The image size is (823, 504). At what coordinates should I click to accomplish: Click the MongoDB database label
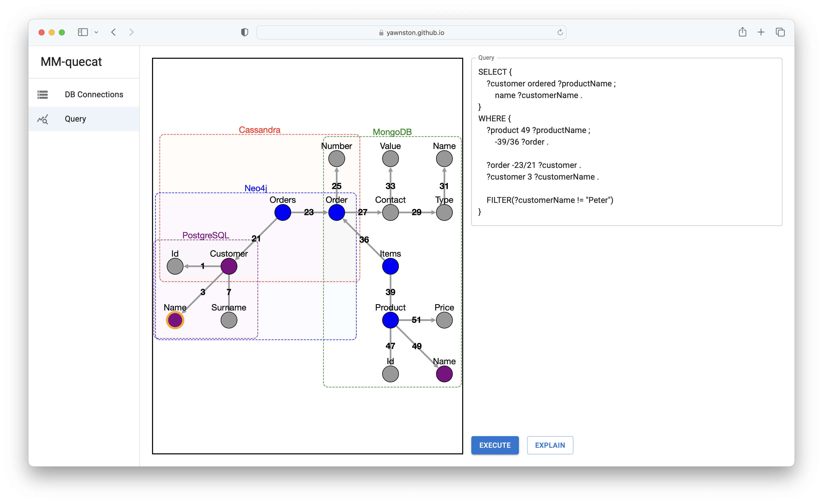[392, 132]
